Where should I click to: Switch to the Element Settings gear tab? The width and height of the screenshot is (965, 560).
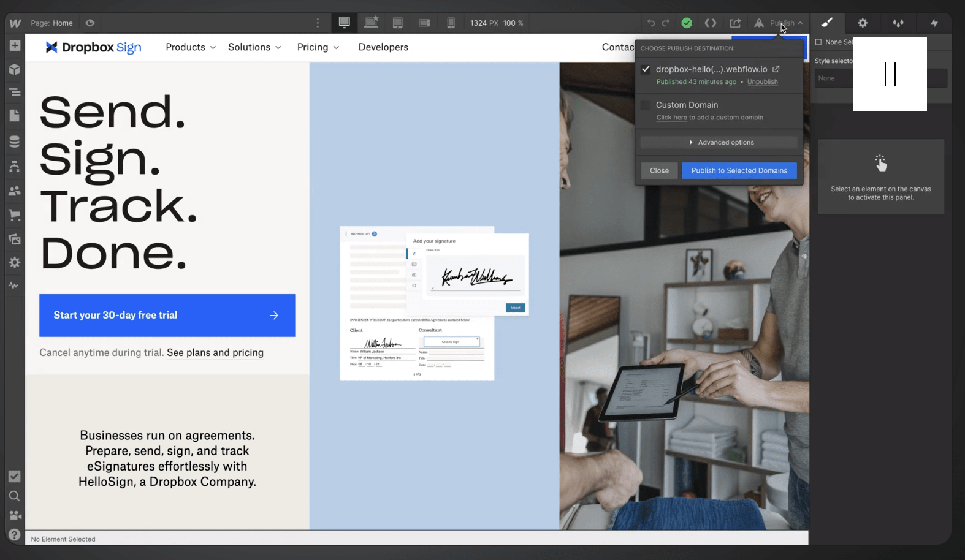(863, 23)
